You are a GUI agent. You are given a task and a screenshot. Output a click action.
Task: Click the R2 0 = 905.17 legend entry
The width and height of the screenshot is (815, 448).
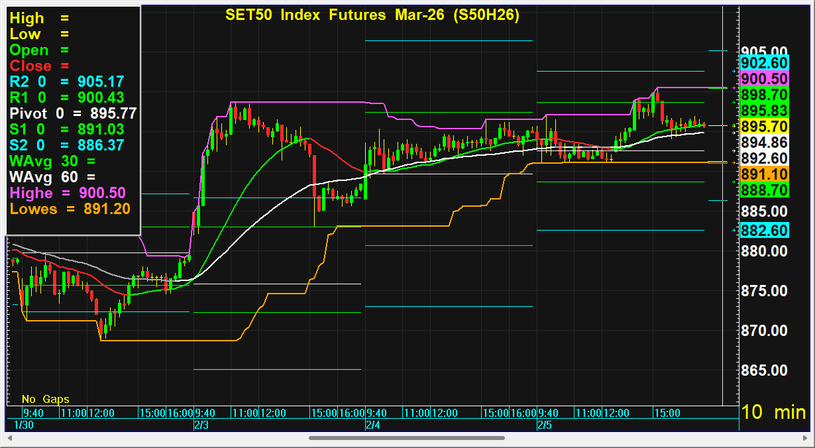point(66,81)
